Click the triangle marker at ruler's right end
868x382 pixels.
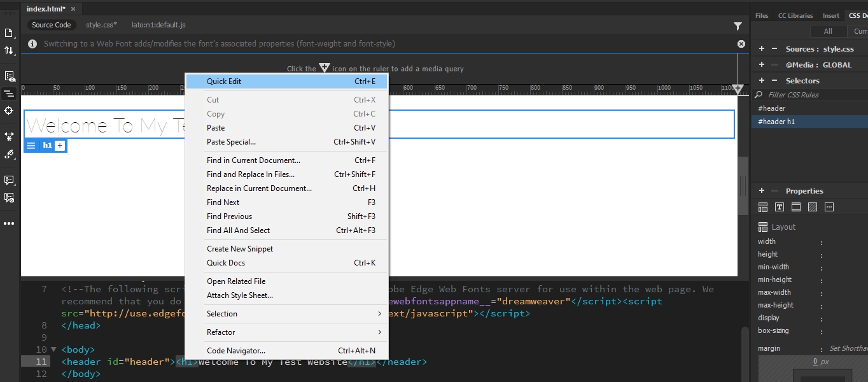pos(738,90)
